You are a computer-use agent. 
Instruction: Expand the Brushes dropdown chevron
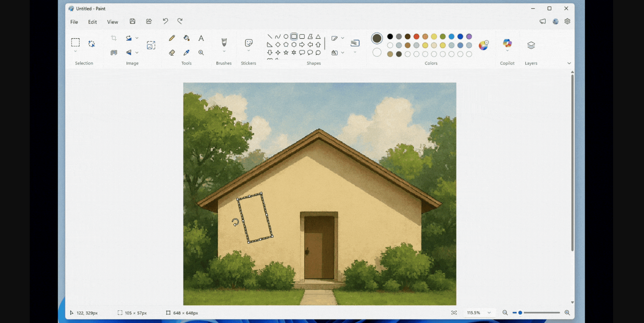coord(224,51)
